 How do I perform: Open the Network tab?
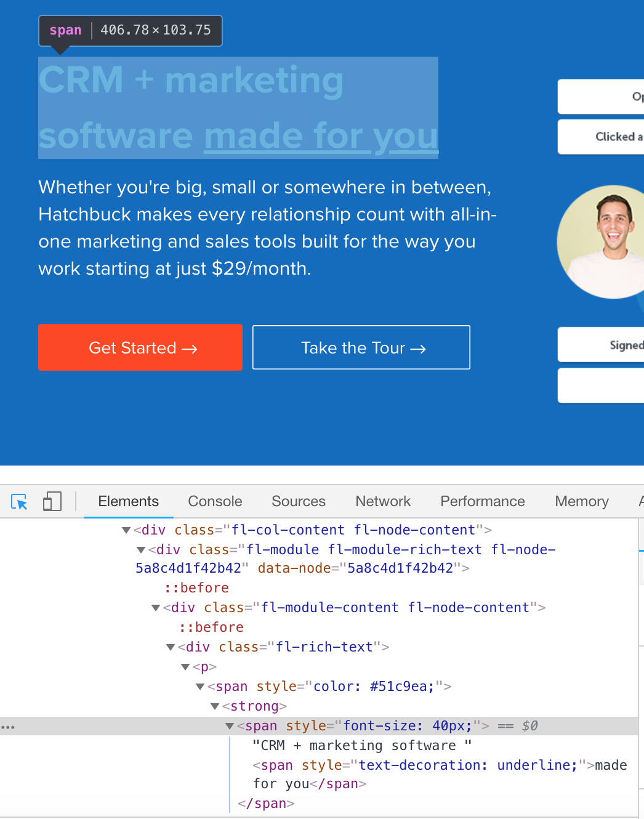(x=383, y=501)
